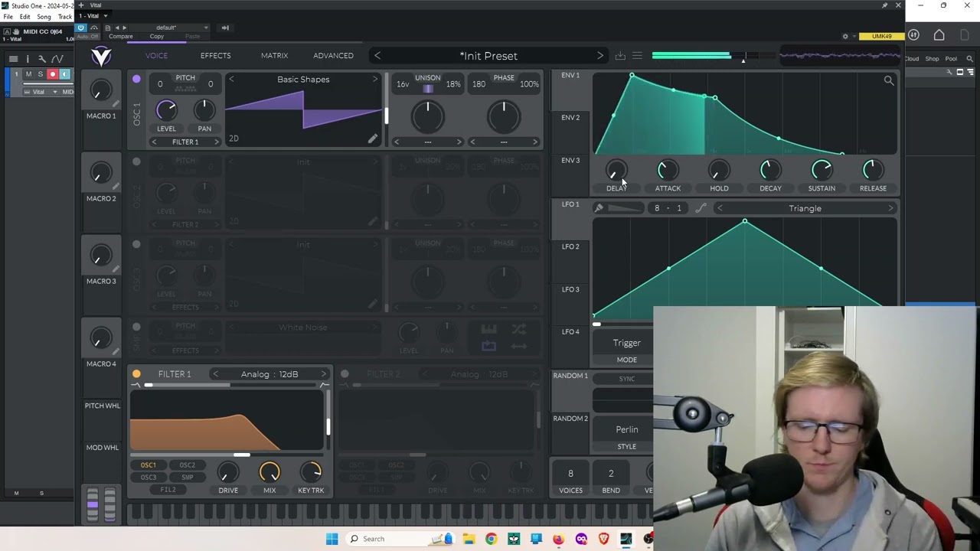Open the save preset icon

(x=620, y=56)
